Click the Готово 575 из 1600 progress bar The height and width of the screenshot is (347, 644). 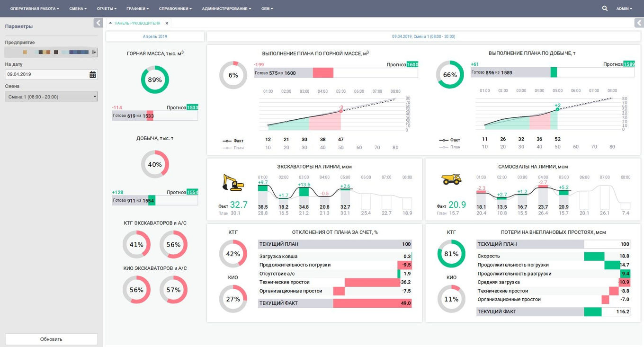(336, 73)
